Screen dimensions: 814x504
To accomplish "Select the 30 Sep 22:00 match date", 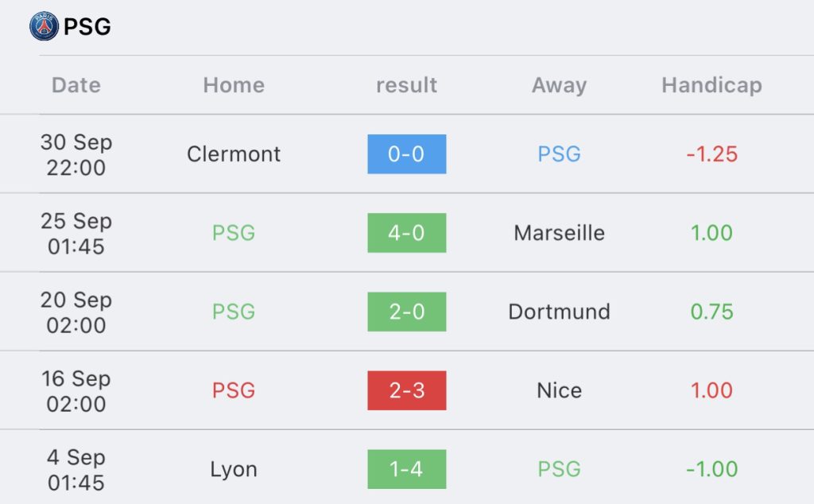I will coord(76,155).
